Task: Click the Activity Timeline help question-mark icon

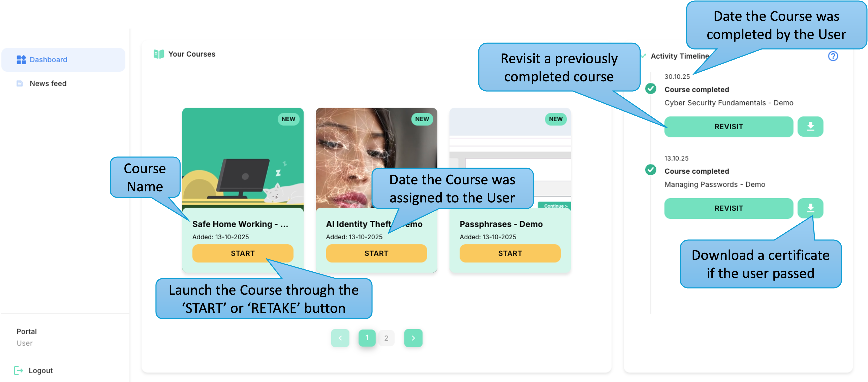Action: (x=833, y=56)
